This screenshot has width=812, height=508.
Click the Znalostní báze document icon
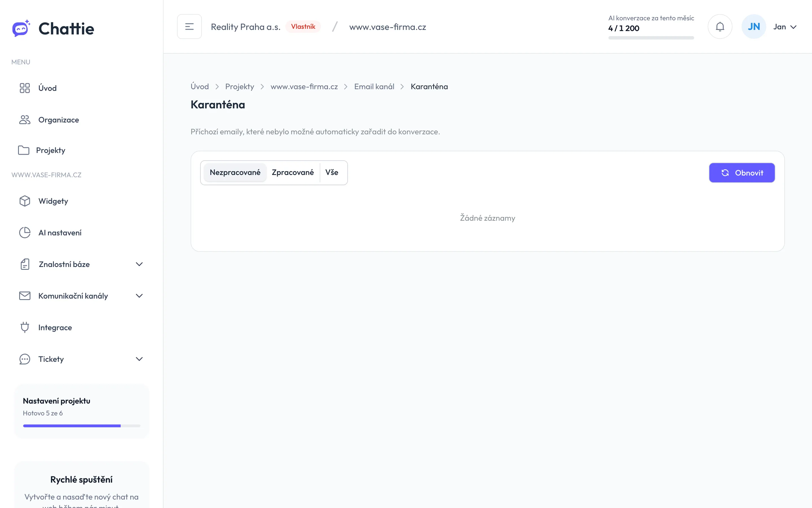click(x=25, y=264)
